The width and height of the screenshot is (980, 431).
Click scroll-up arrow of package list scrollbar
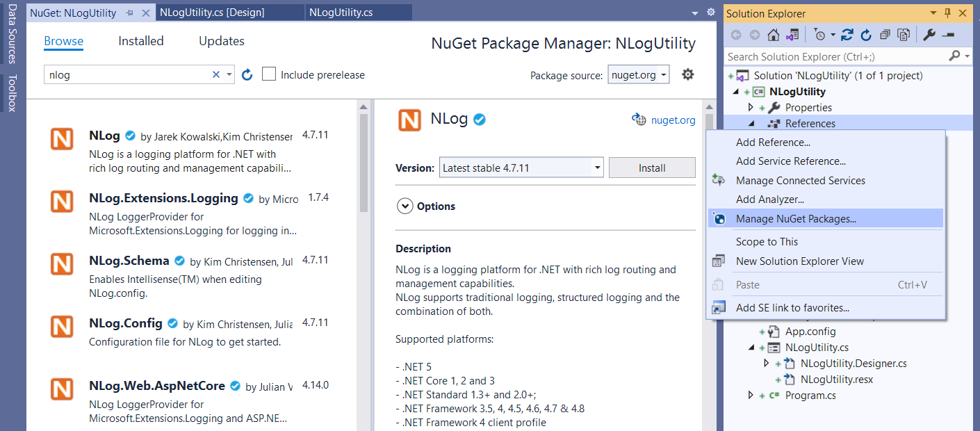pos(364,106)
